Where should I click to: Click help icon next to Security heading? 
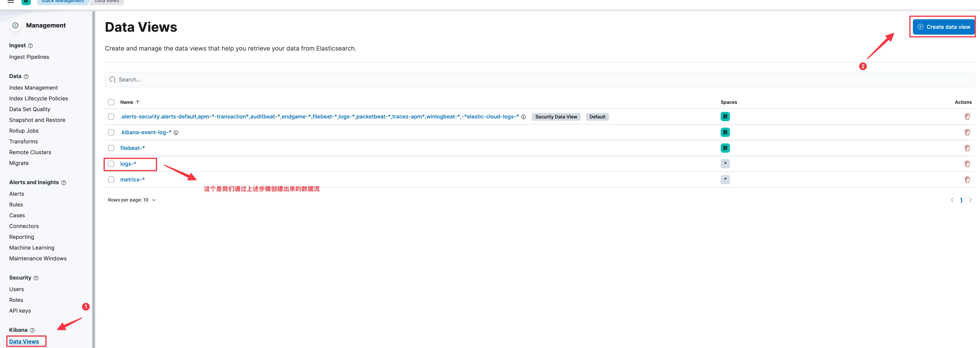(36, 278)
